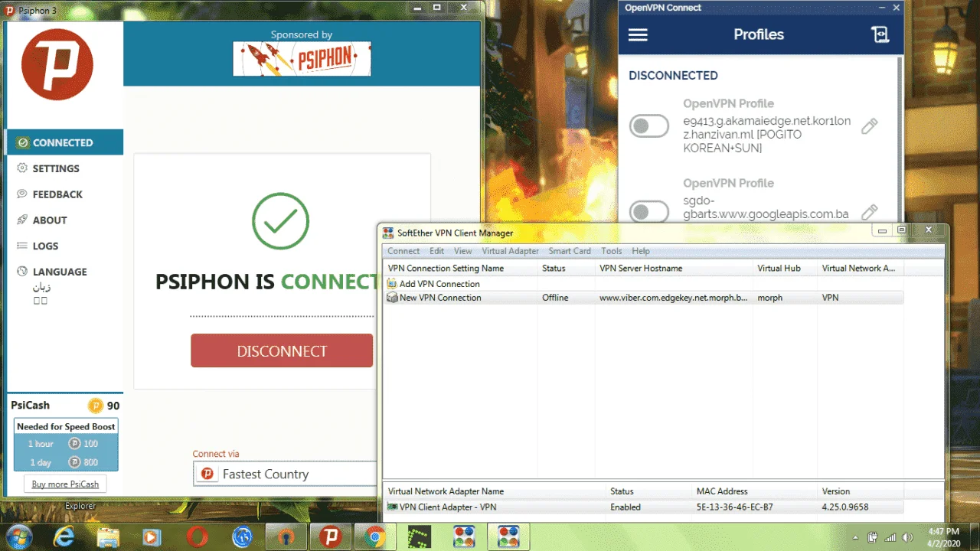The width and height of the screenshot is (980, 551).
Task: Sort by VPN Server Hostname column
Action: coord(675,269)
